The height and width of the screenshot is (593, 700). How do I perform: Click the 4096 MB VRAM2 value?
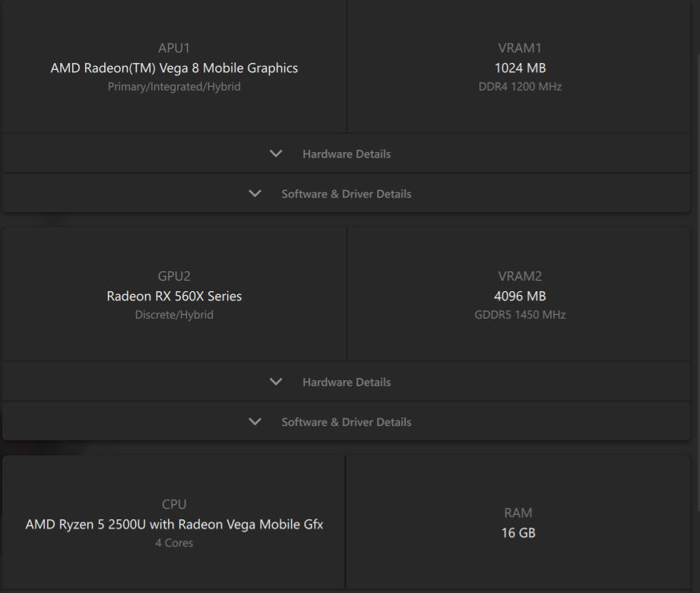click(x=520, y=296)
